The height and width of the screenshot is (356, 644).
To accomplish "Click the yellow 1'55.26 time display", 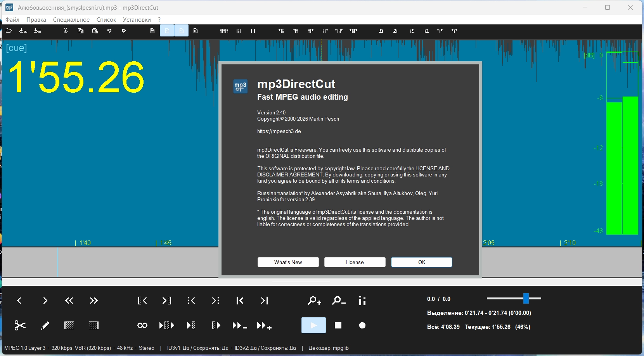I will point(76,77).
